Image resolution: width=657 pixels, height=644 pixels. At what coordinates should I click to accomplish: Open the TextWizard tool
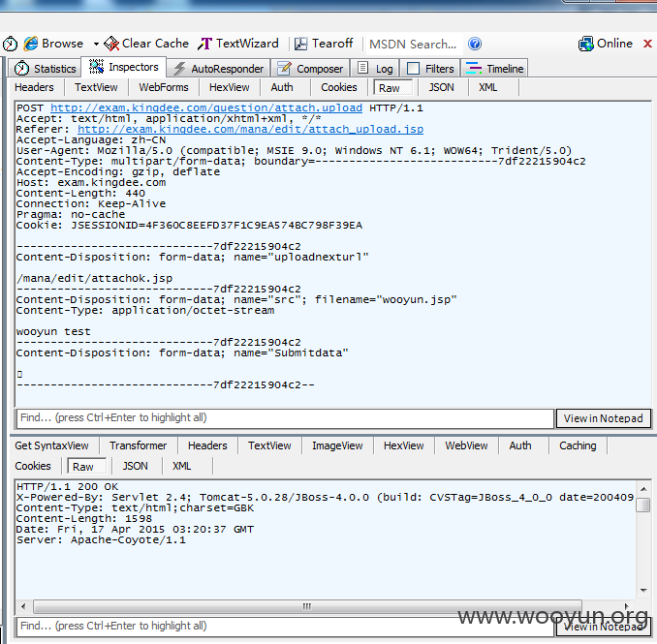click(x=238, y=44)
